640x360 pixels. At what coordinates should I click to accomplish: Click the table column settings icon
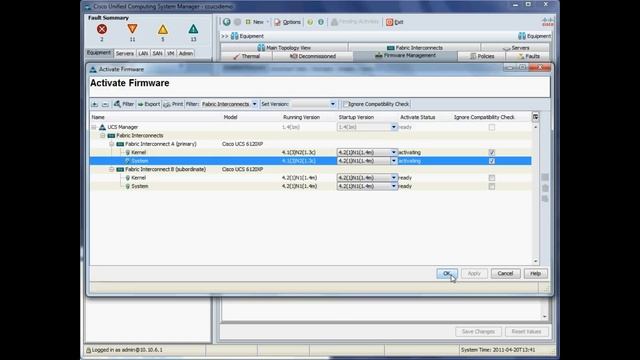[x=535, y=117]
